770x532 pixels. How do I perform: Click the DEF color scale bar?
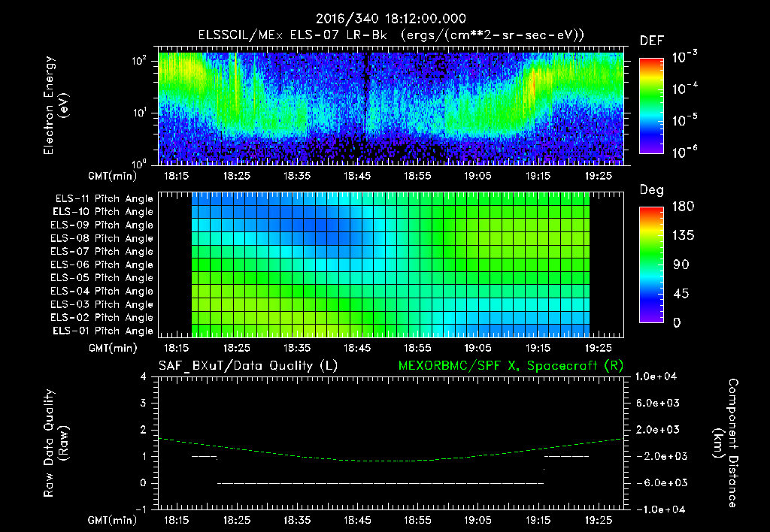tap(651, 105)
